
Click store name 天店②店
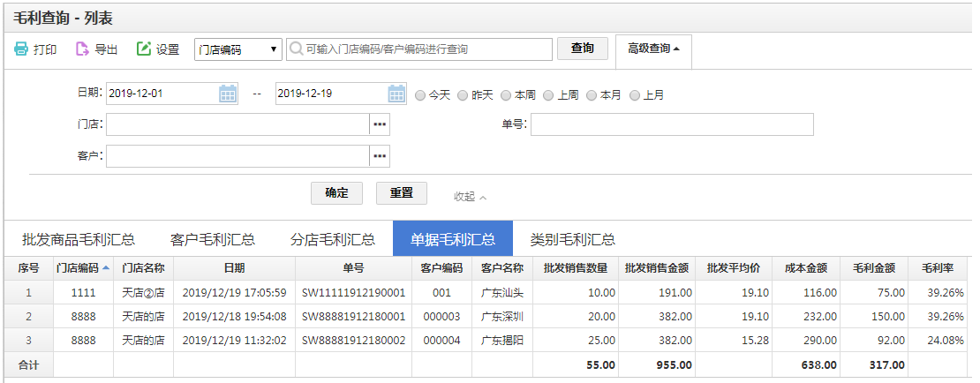143,292
